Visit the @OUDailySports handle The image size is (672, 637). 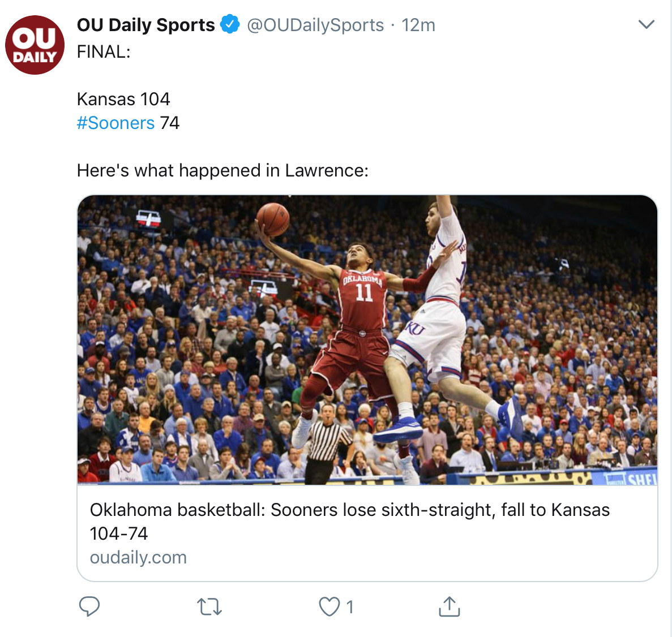315,25
